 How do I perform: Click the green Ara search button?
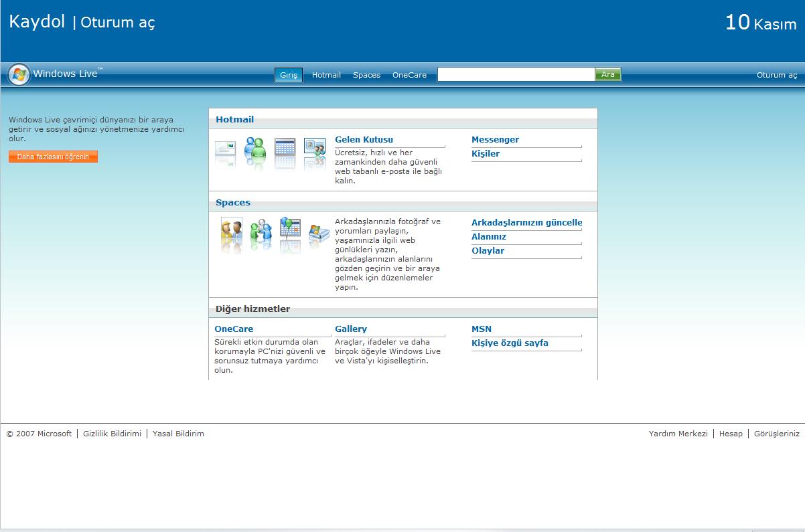[x=608, y=75]
